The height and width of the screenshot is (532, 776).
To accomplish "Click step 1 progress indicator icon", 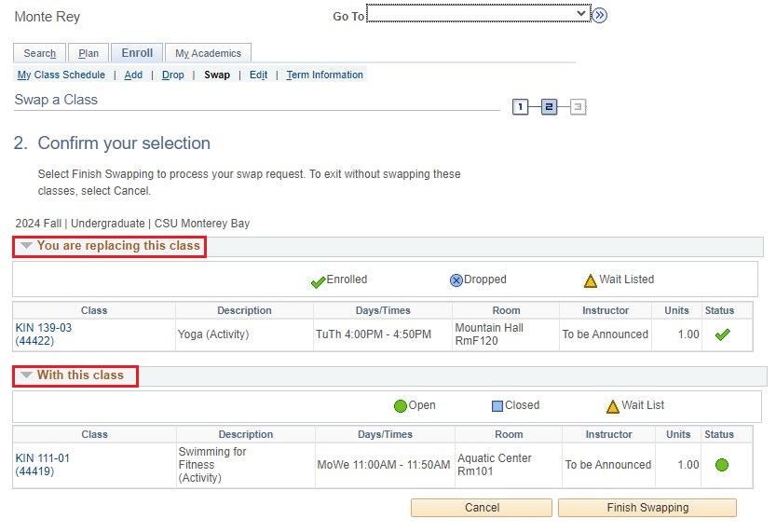I will click(x=520, y=107).
